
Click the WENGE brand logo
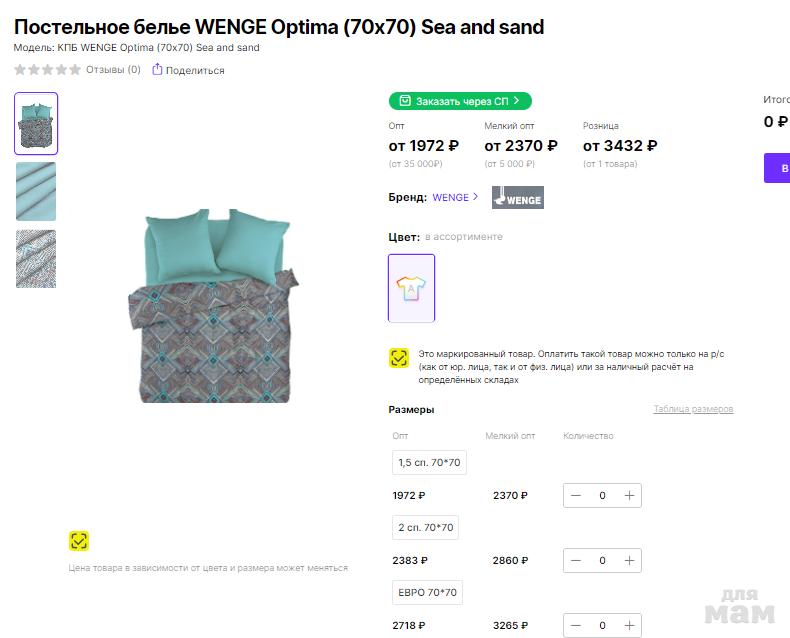pos(517,197)
